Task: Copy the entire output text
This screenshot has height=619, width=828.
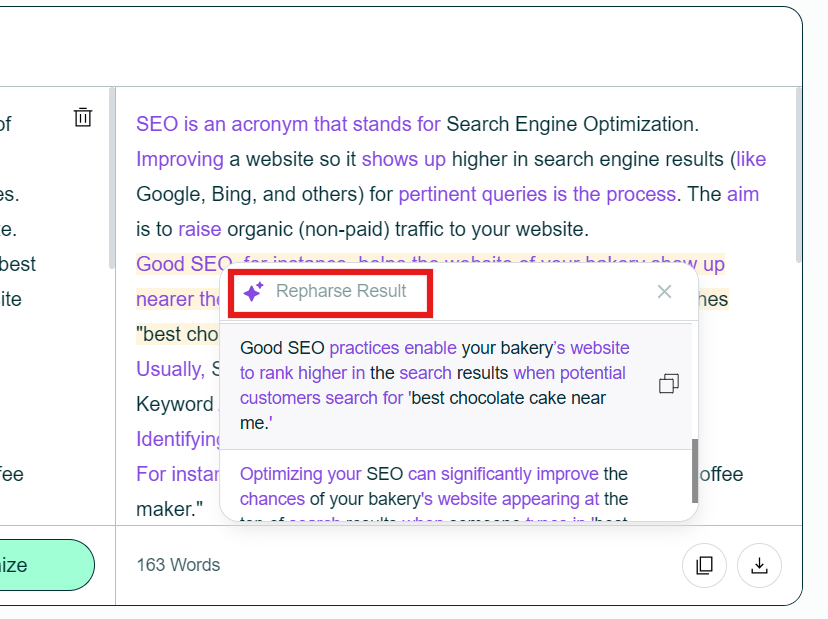Action: click(x=704, y=565)
